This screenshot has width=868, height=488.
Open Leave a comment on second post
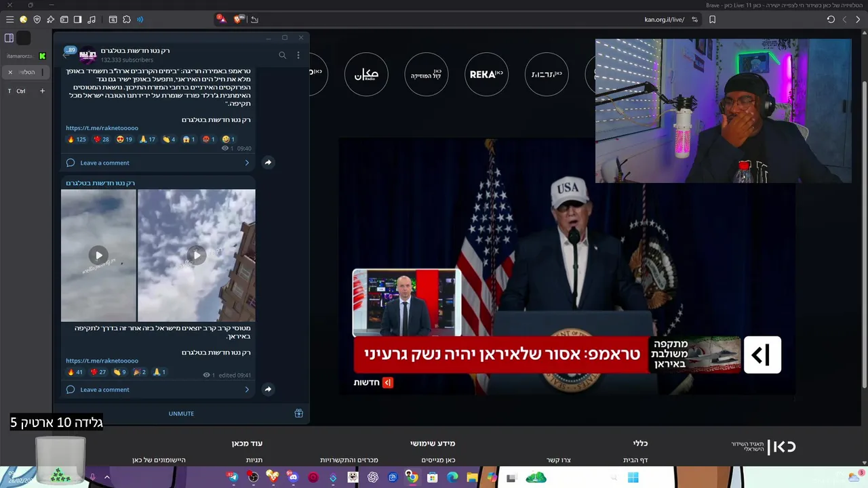[x=104, y=390]
